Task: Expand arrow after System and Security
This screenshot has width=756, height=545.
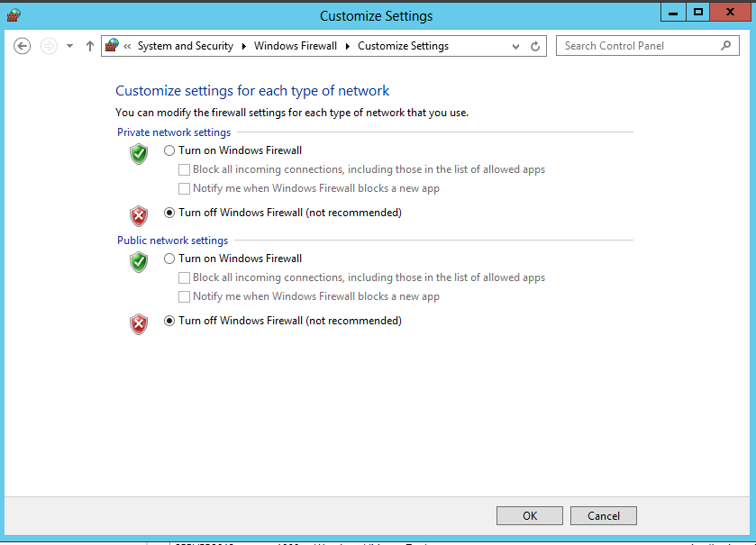Action: click(244, 46)
